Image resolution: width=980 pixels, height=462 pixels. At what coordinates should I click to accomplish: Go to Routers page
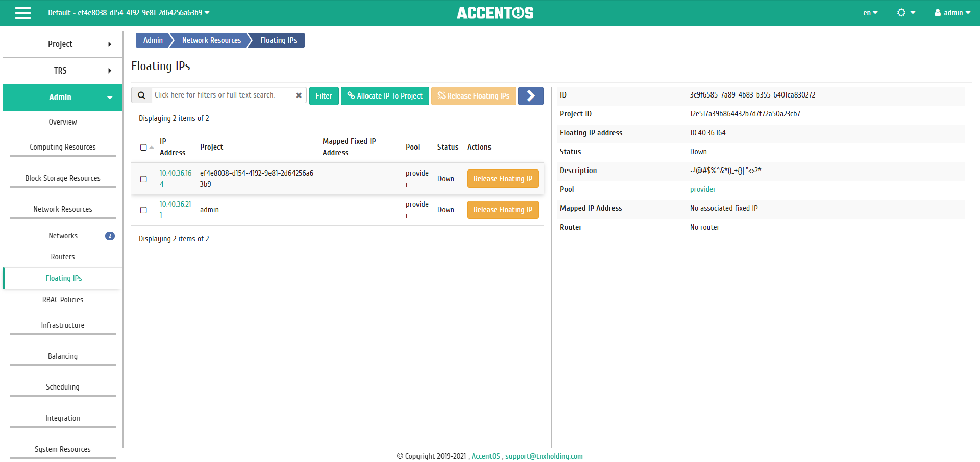(x=63, y=257)
